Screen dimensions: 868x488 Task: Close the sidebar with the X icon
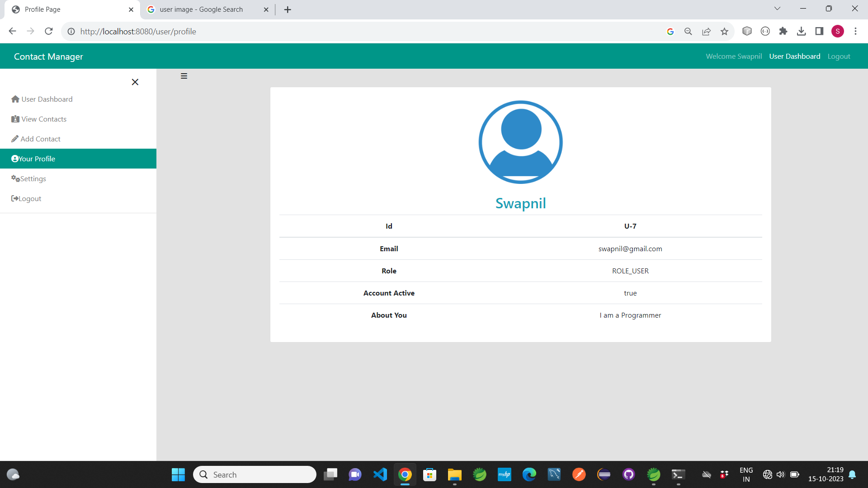pos(135,82)
